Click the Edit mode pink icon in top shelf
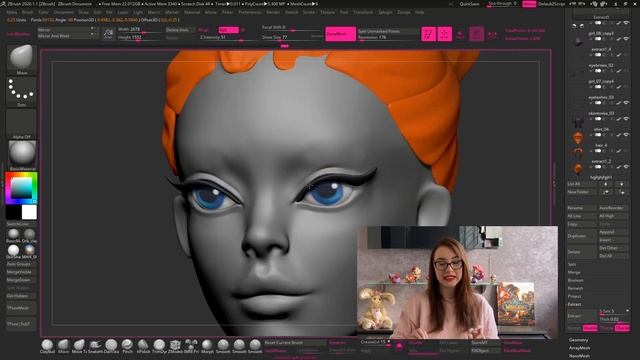This screenshot has height=360, width=640. tap(429, 34)
